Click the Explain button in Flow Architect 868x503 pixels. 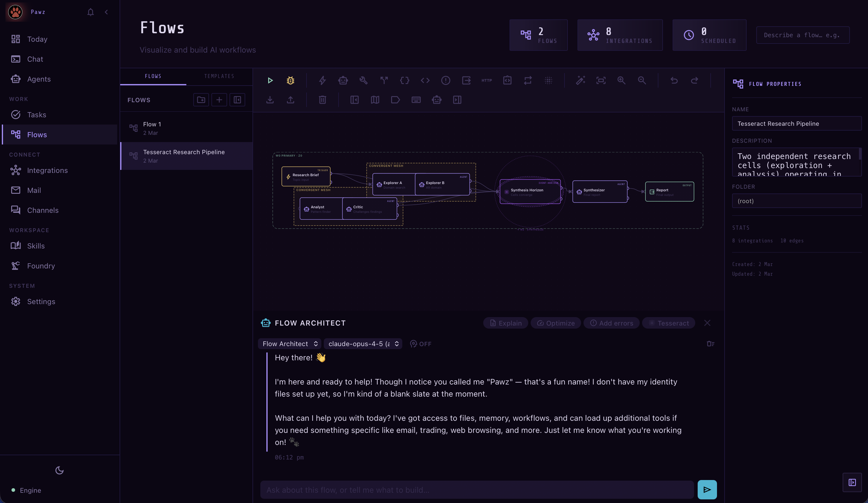[x=505, y=323]
